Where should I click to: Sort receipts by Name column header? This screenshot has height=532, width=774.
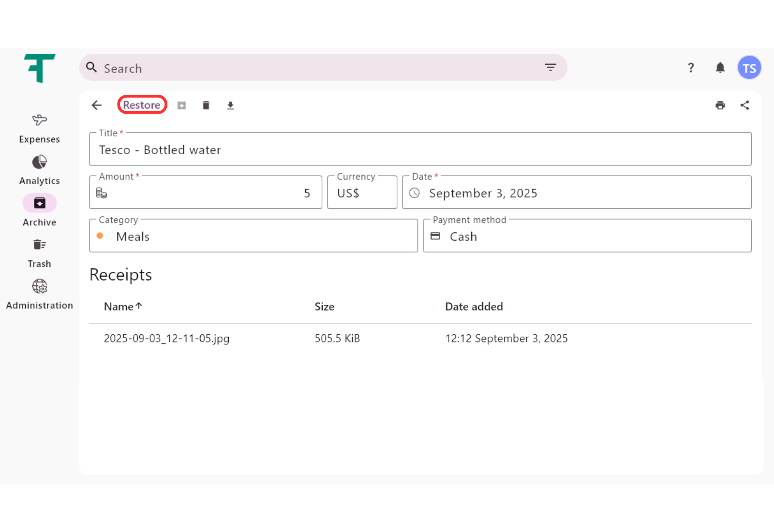(x=119, y=307)
